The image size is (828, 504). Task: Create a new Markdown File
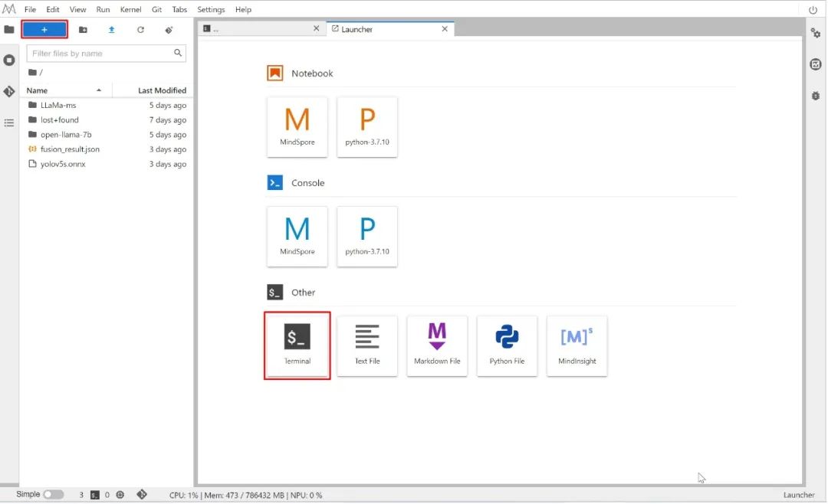pyautogui.click(x=437, y=345)
